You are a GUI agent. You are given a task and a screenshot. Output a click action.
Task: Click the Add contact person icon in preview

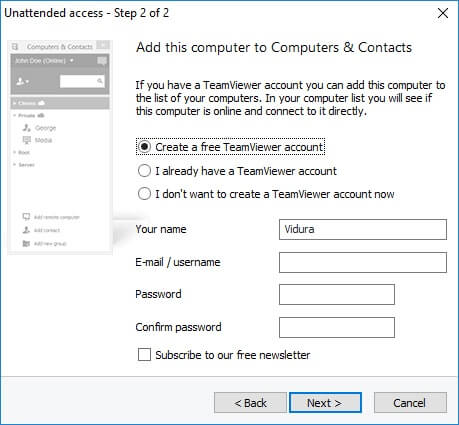coord(26,230)
